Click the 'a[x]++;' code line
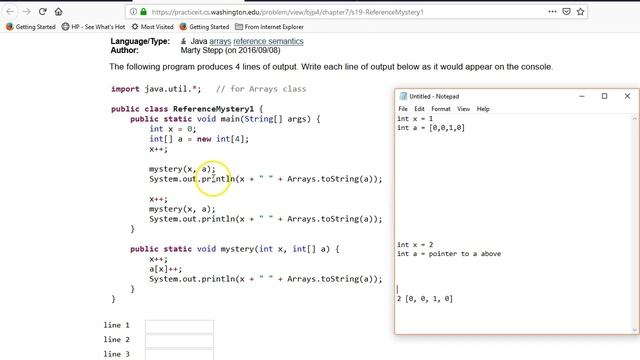The image size is (640, 360). click(165, 269)
